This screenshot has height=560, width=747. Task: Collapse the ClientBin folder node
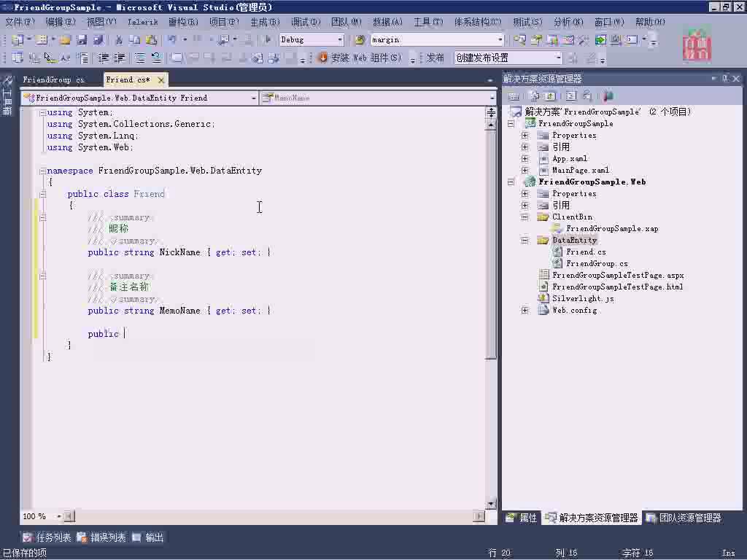click(x=525, y=217)
